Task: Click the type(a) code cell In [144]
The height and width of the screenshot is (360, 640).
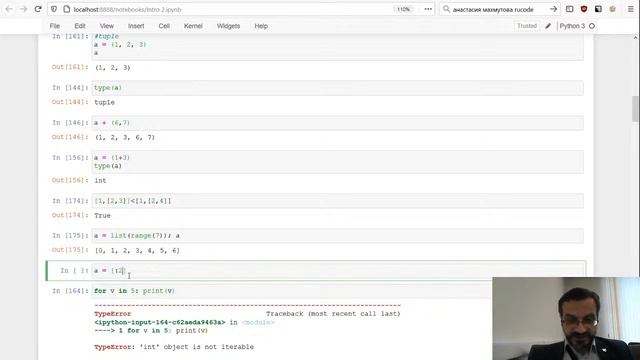Action: coord(338,88)
